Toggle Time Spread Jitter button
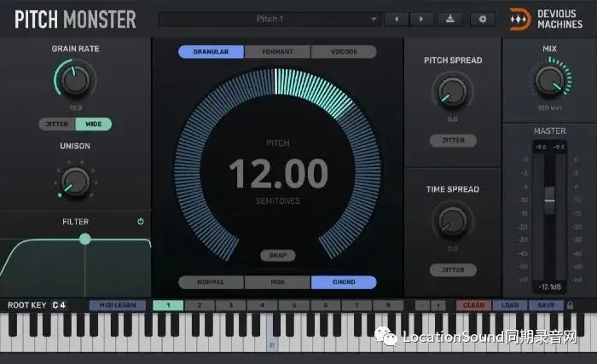 [453, 270]
